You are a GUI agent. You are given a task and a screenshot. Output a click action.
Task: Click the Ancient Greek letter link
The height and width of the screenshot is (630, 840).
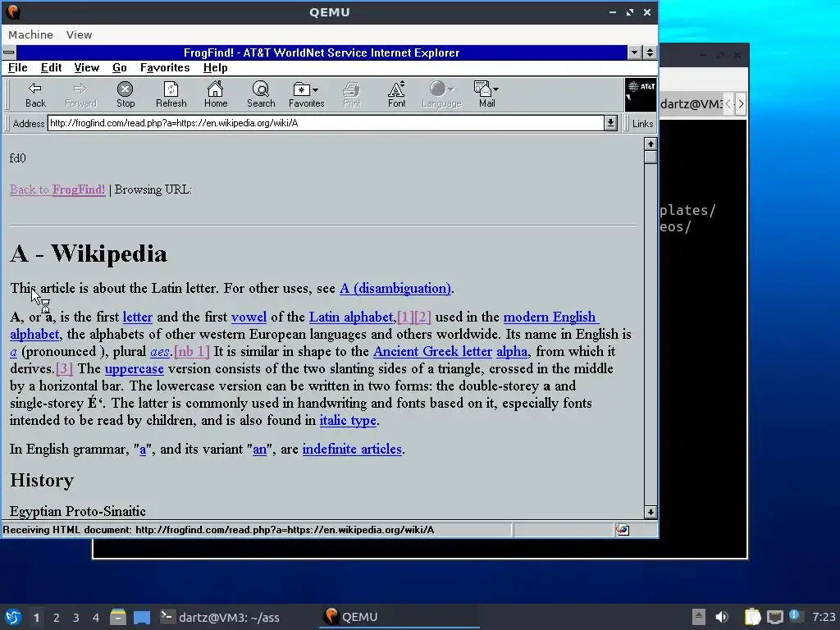(432, 351)
